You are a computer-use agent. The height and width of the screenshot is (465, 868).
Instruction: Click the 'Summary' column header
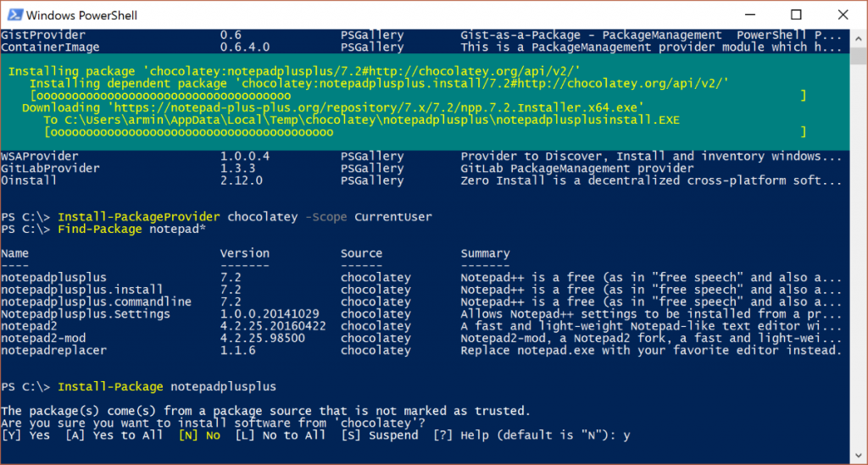486,253
